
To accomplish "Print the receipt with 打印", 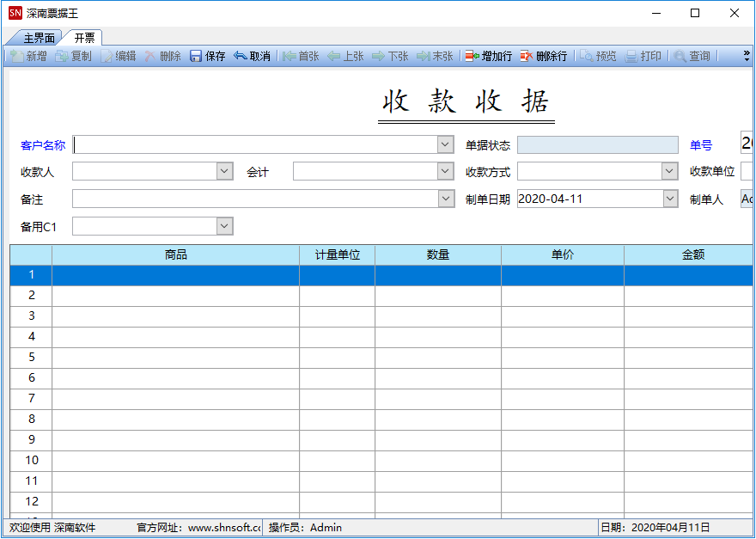I will (x=643, y=57).
